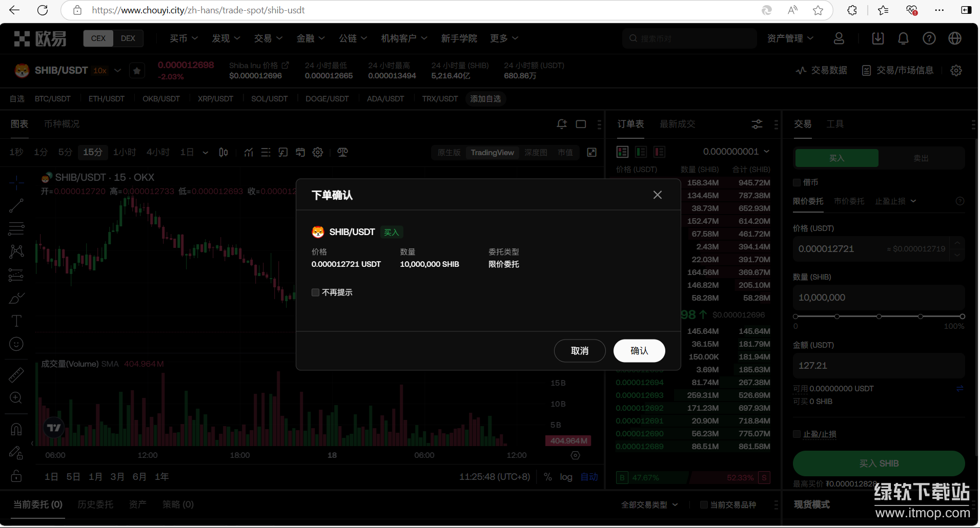Switch to DEX mode
Viewport: 980px width, 528px height.
(128, 38)
